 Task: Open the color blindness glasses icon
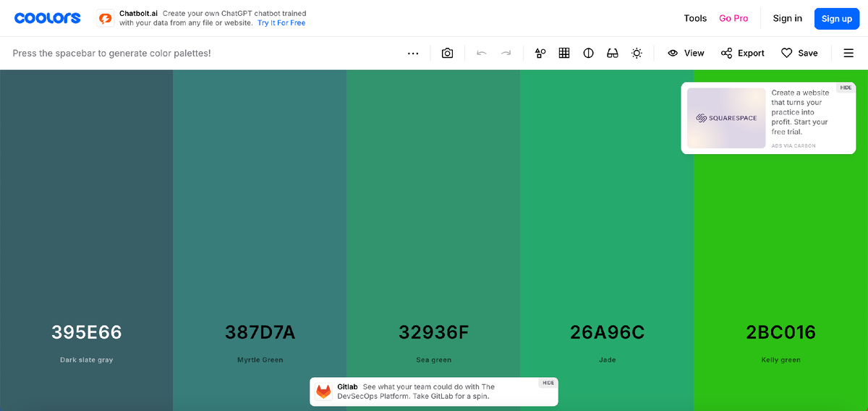click(613, 53)
